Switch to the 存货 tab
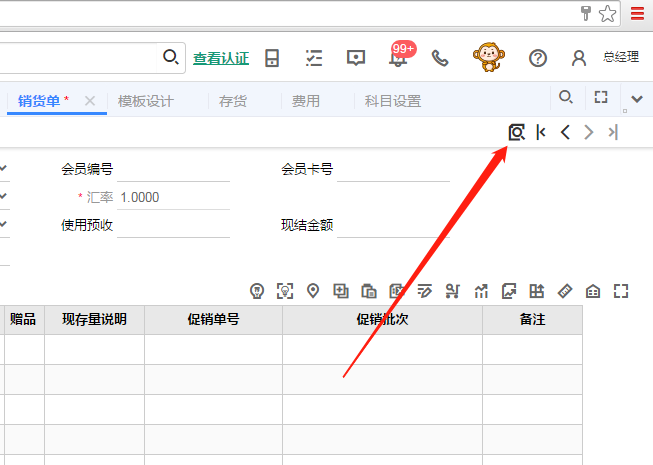The height and width of the screenshot is (465, 653). [233, 101]
